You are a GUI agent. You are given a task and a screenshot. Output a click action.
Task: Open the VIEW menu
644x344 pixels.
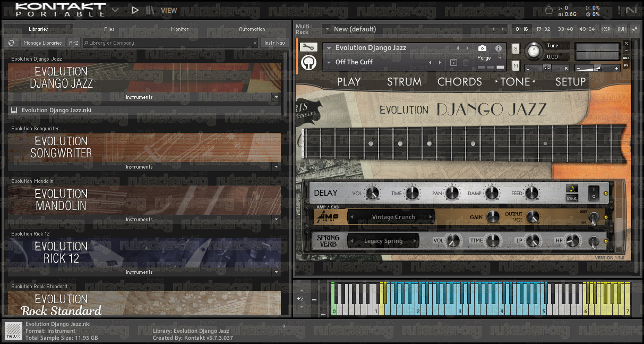click(169, 10)
